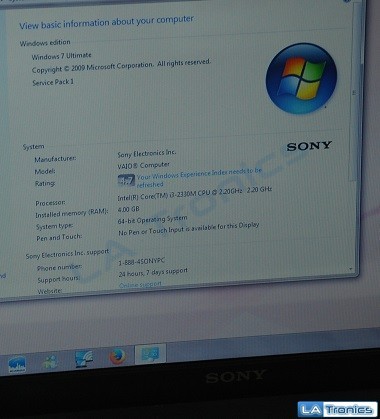The width and height of the screenshot is (380, 419).
Task: Select the active System window taskbar button
Action: coord(150,354)
